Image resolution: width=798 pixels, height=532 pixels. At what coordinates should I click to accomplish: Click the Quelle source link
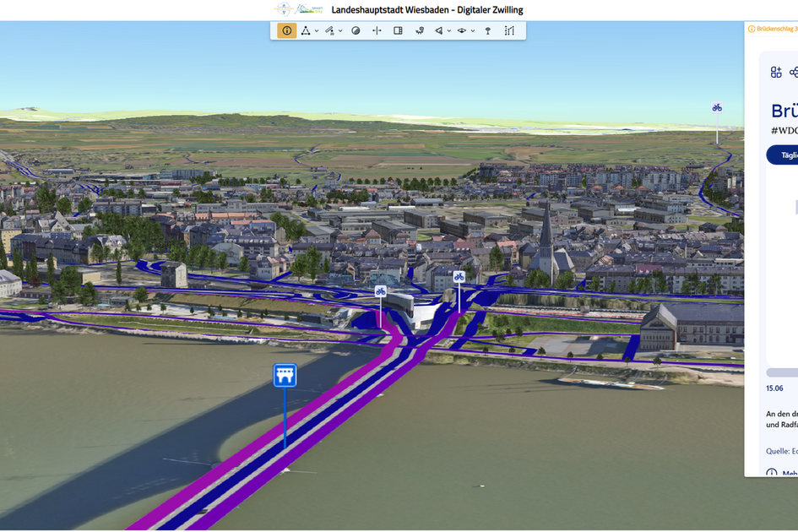[x=782, y=451]
